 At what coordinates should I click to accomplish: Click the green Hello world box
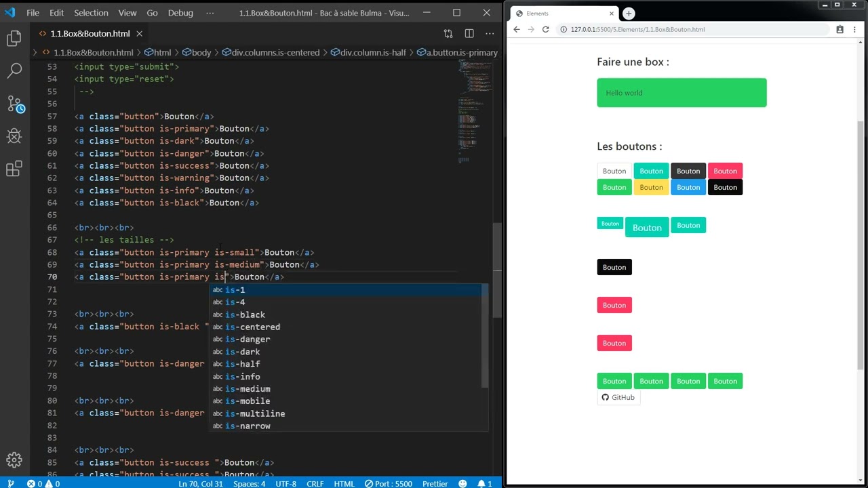point(682,93)
